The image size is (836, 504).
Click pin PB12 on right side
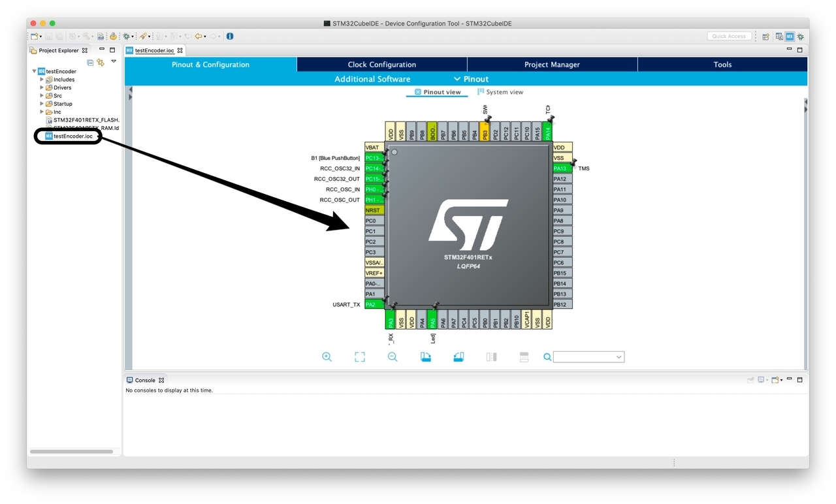562,304
